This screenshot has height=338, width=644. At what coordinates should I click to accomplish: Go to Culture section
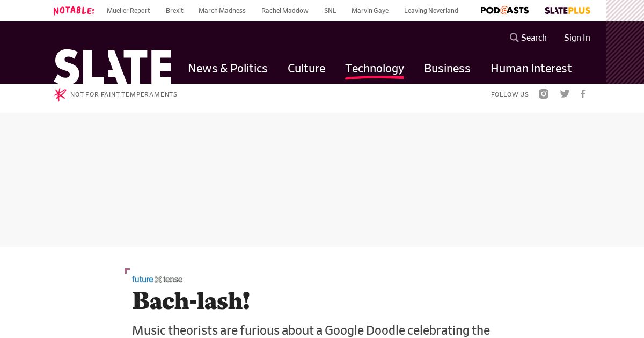tap(306, 68)
